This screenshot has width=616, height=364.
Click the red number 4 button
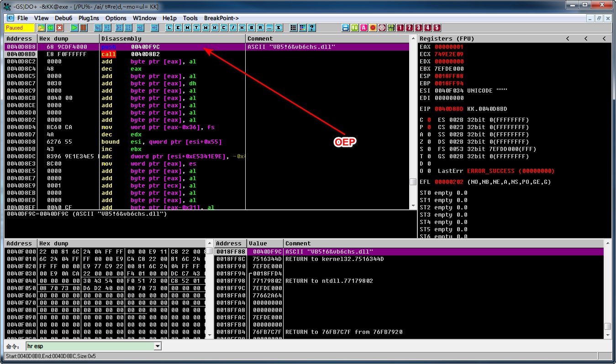point(428,28)
